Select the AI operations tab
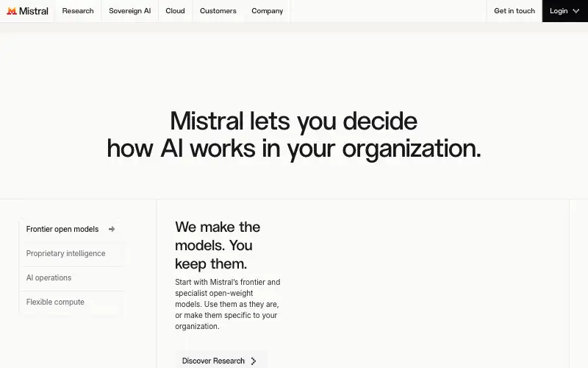This screenshot has width=588, height=368. point(71,278)
